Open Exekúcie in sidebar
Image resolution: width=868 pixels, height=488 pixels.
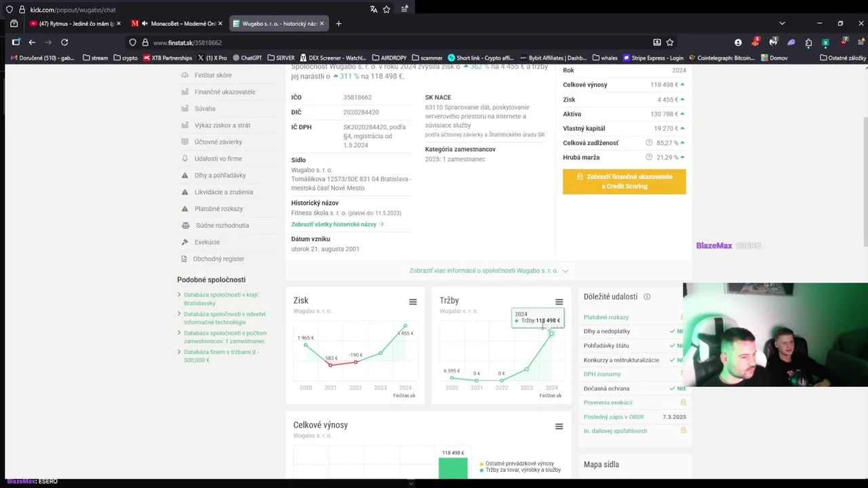207,242
